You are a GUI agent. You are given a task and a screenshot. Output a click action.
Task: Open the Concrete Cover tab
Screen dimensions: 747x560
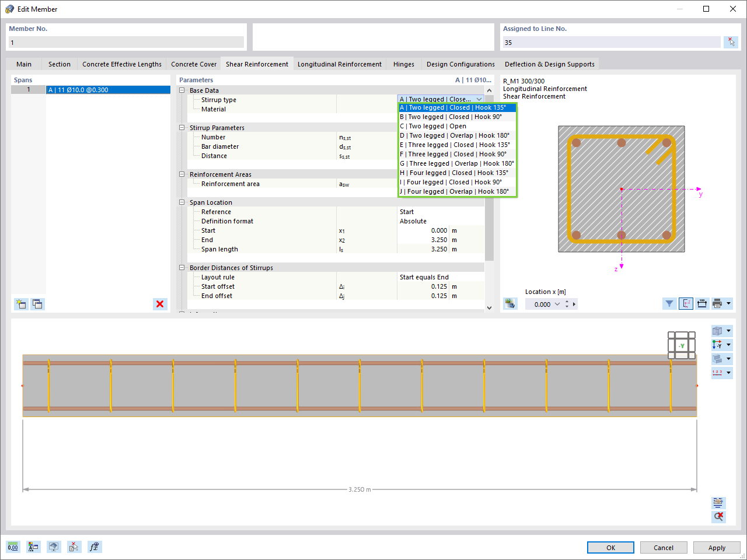(194, 64)
